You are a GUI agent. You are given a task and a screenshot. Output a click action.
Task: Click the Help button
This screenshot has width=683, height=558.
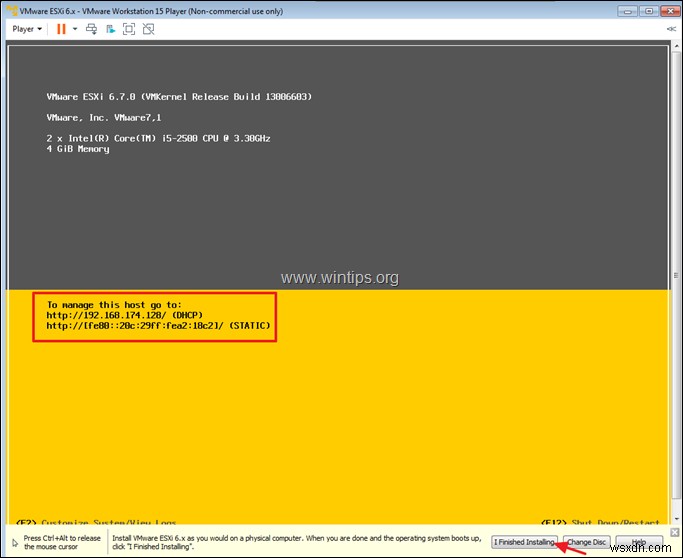[639, 542]
